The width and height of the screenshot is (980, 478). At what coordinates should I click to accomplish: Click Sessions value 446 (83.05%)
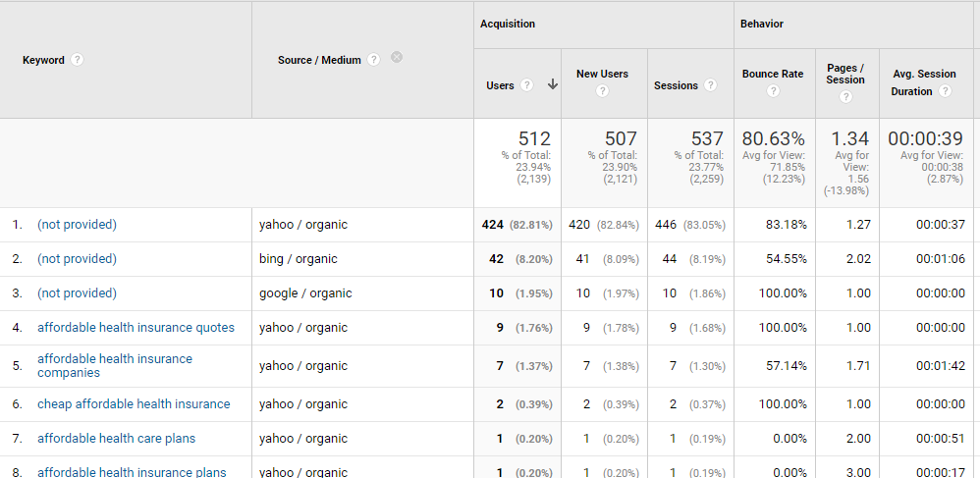pos(689,225)
